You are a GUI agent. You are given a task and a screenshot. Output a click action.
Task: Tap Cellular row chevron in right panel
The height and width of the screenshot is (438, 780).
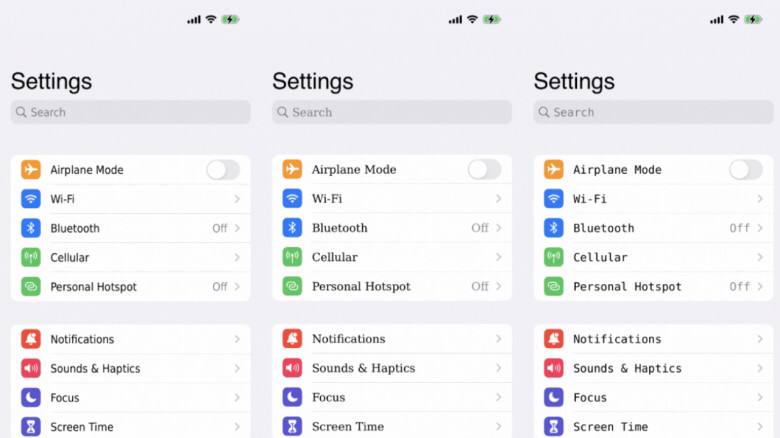760,257
